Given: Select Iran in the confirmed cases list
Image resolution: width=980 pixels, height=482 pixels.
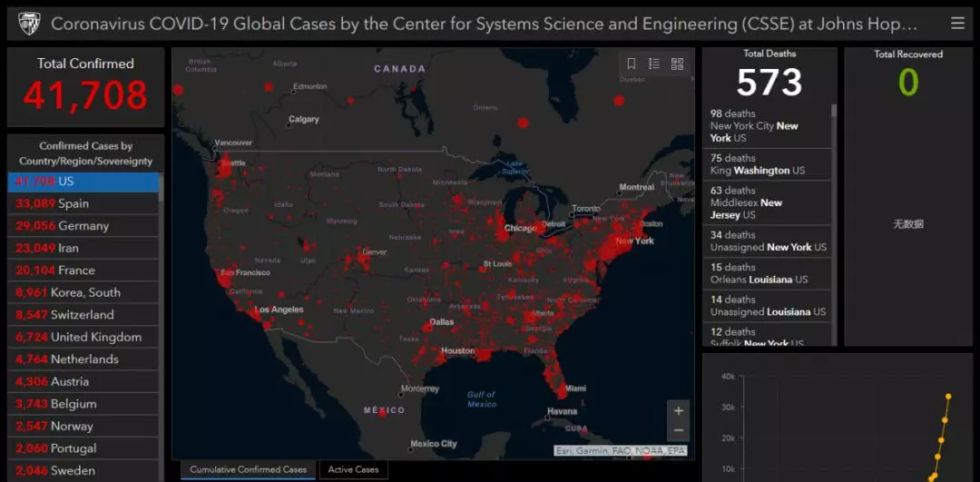Looking at the screenshot, I should (x=83, y=248).
